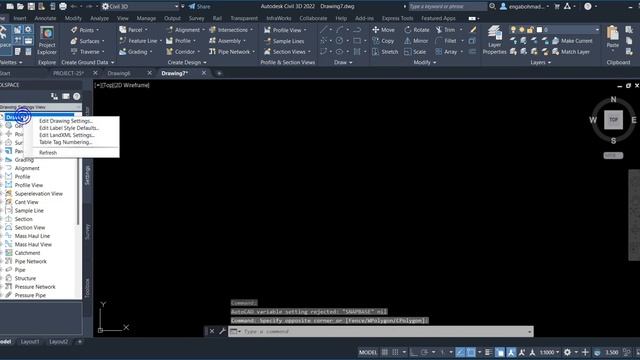Open the vertical Survey tab of Toolspace
Image resolution: width=640 pixels, height=360 pixels.
click(87, 231)
